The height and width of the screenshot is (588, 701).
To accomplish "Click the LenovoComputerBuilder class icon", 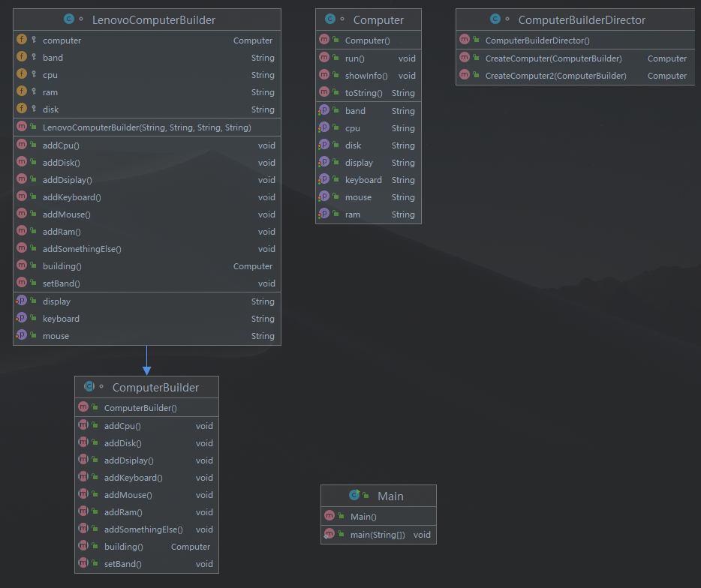I will 69,19.
